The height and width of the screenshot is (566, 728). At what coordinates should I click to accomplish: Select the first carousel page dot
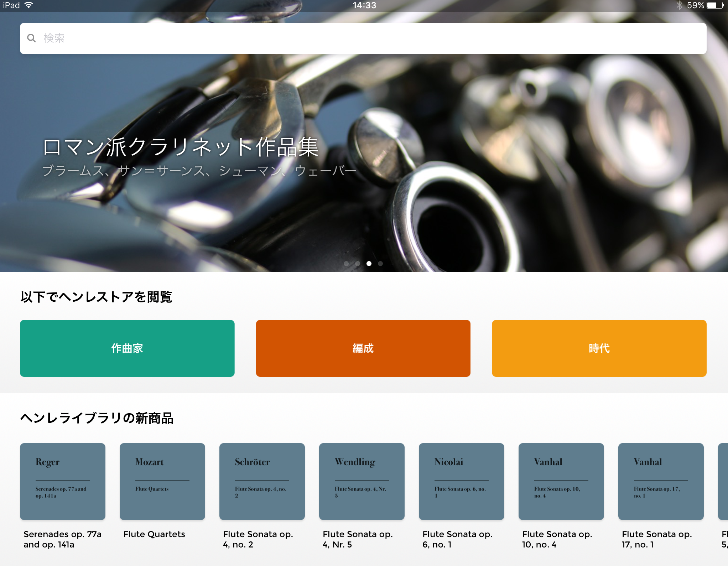pos(346,264)
